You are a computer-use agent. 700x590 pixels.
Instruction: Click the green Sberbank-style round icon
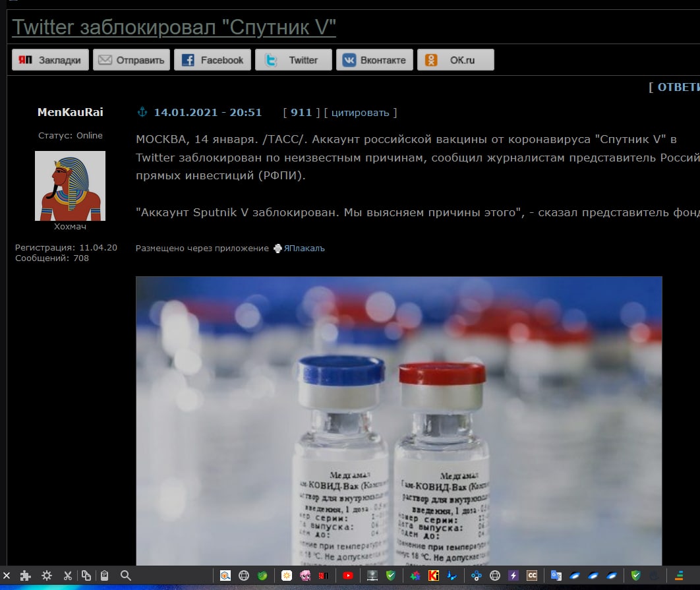pos(262,575)
